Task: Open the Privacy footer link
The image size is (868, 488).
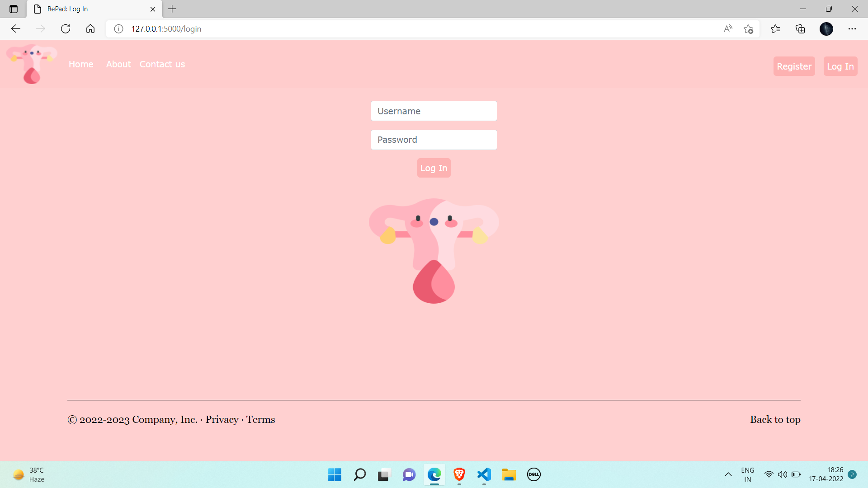Action: [x=222, y=419]
